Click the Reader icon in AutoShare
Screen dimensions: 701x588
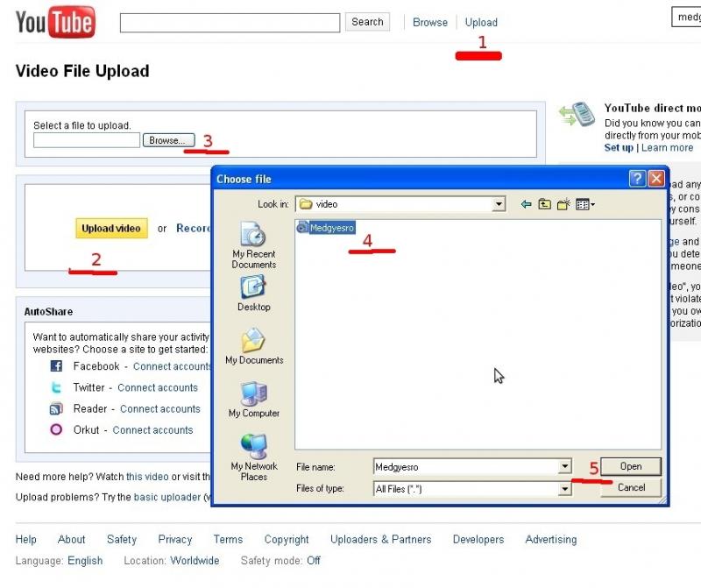point(56,408)
